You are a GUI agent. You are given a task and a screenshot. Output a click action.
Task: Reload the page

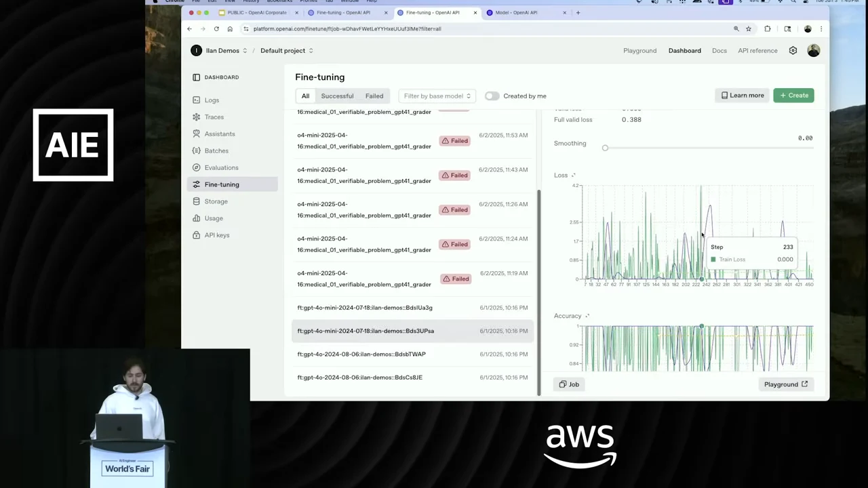[x=216, y=29]
